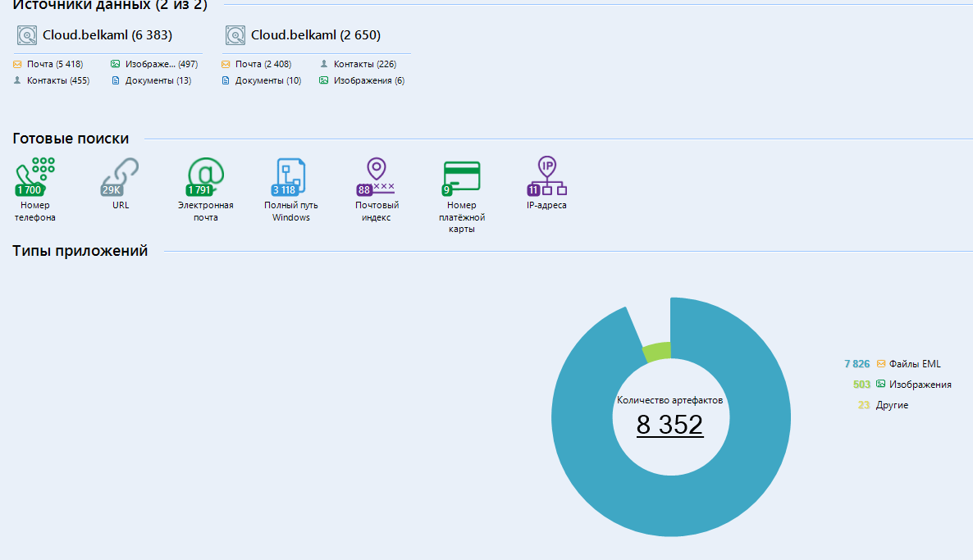Open the URL ready search icon
973x560 pixels.
point(121,177)
